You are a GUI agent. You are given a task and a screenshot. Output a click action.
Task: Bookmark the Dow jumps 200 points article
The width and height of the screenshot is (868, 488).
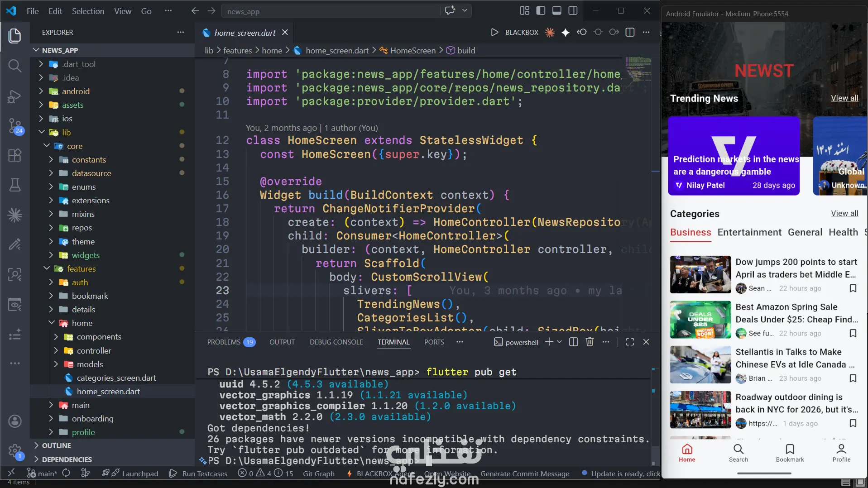click(853, 288)
